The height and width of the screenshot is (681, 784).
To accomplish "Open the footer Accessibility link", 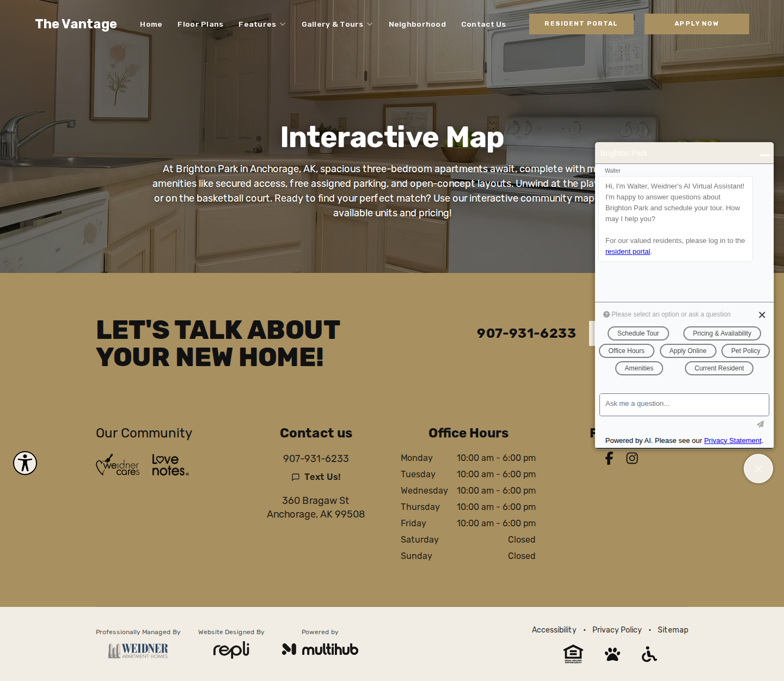I will coord(554,630).
